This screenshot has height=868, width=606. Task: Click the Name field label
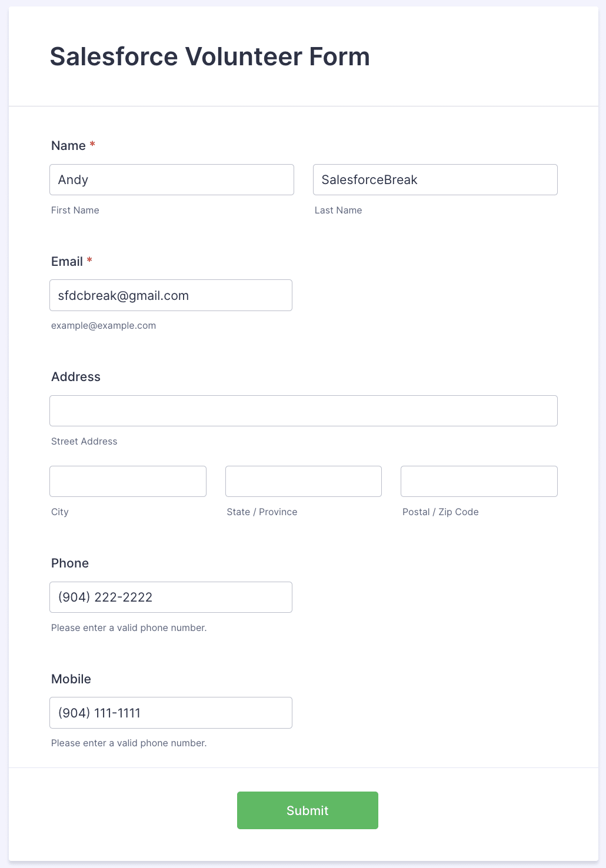pyautogui.click(x=68, y=146)
